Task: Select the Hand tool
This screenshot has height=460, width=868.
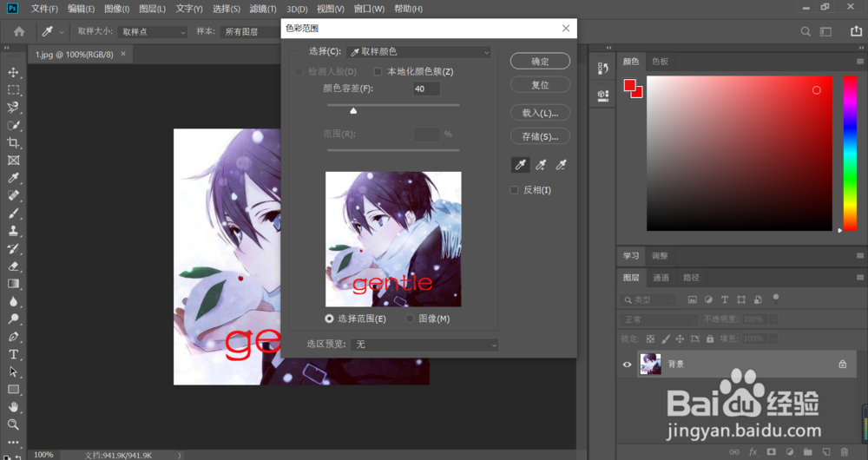Action: 13,407
